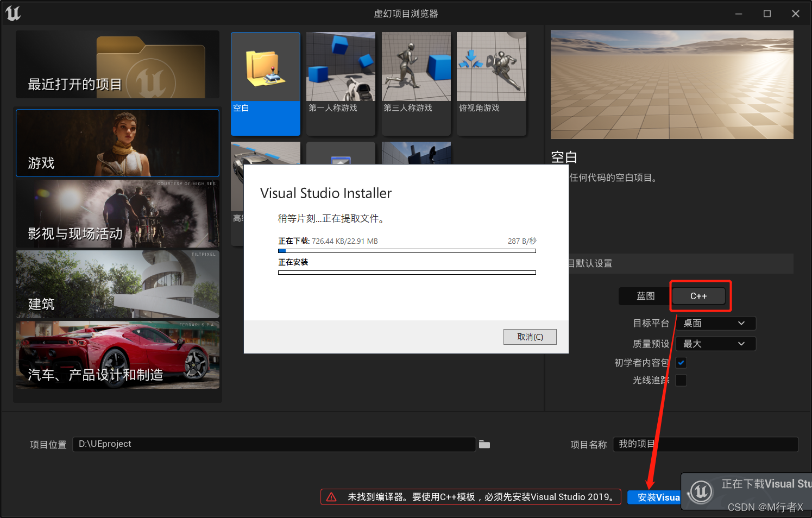Enable the 光线追踪 checkbox
This screenshot has height=518, width=812.
pos(681,380)
